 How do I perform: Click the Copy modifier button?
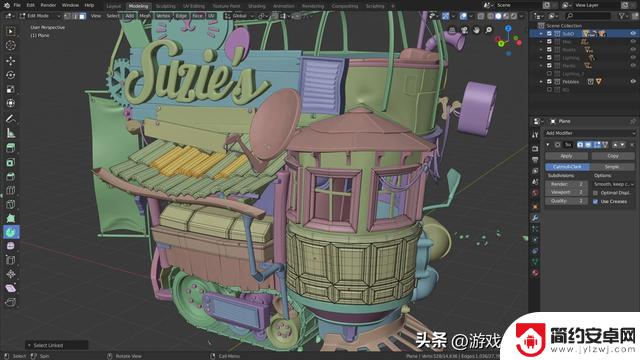pyautogui.click(x=613, y=156)
